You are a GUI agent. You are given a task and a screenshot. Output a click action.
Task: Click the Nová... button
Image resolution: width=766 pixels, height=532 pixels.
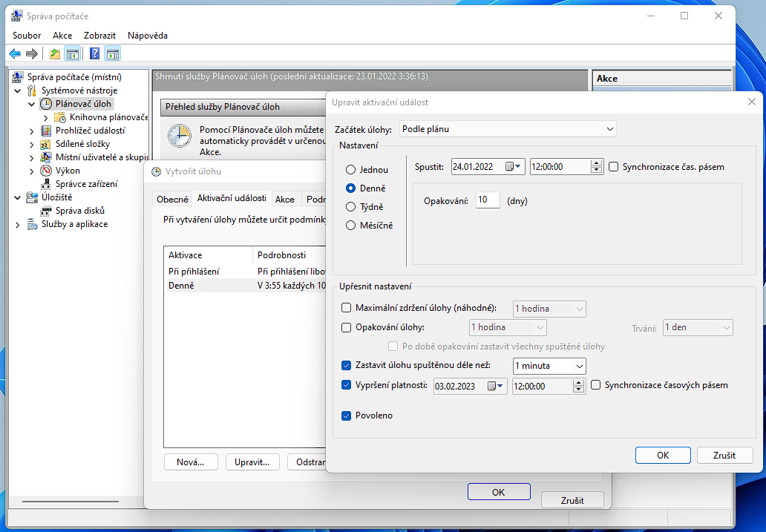(x=190, y=462)
